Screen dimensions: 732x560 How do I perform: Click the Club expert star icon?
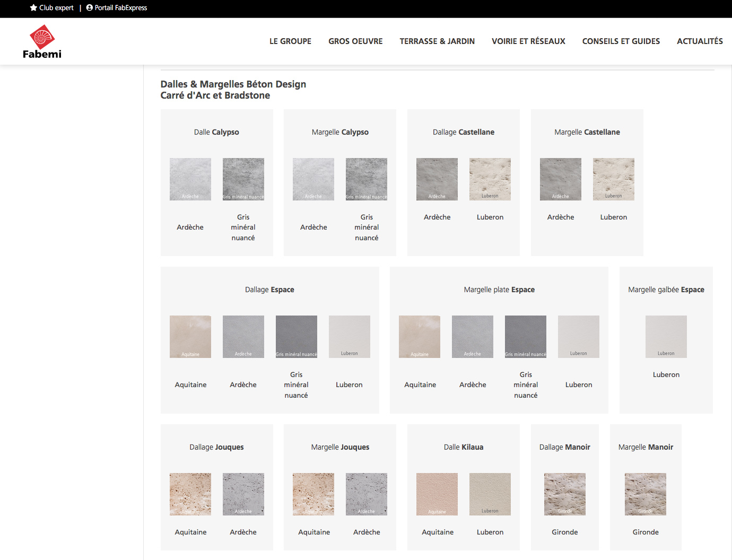33,8
